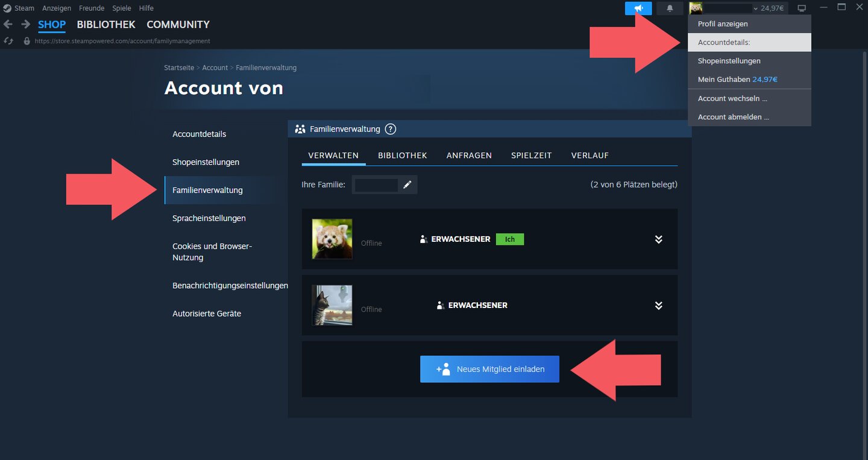Switch to the SPIELZEIT tab
Image resolution: width=868 pixels, height=460 pixels.
coord(531,155)
